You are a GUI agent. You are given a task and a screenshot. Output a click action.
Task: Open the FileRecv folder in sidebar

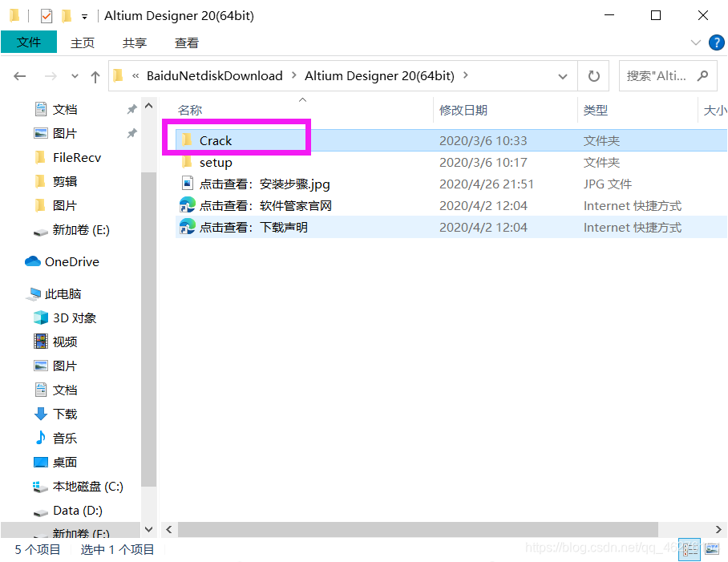click(x=77, y=158)
